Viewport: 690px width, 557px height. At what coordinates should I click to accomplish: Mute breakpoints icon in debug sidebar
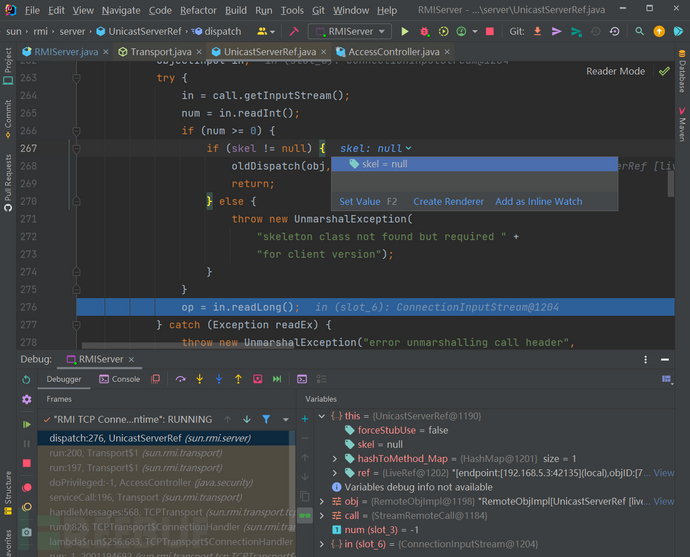[26, 507]
